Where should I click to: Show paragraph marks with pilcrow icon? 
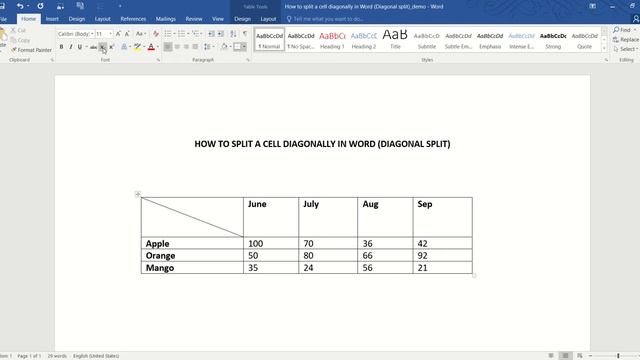245,34
